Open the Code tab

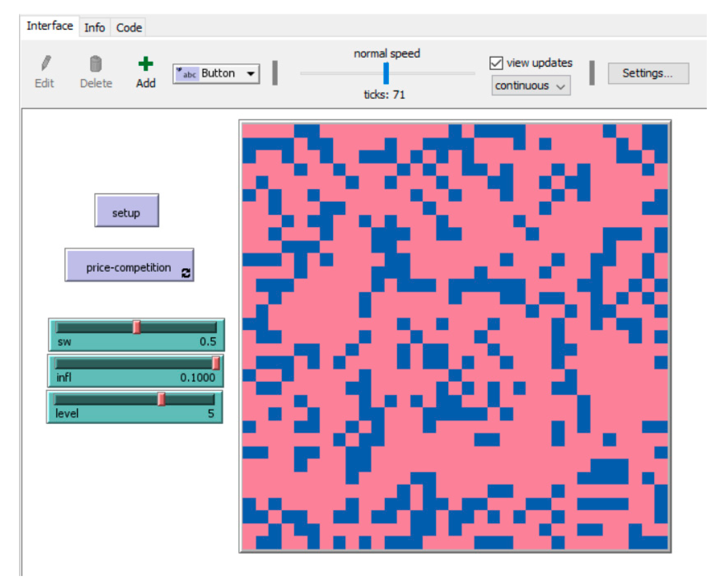[x=129, y=27]
